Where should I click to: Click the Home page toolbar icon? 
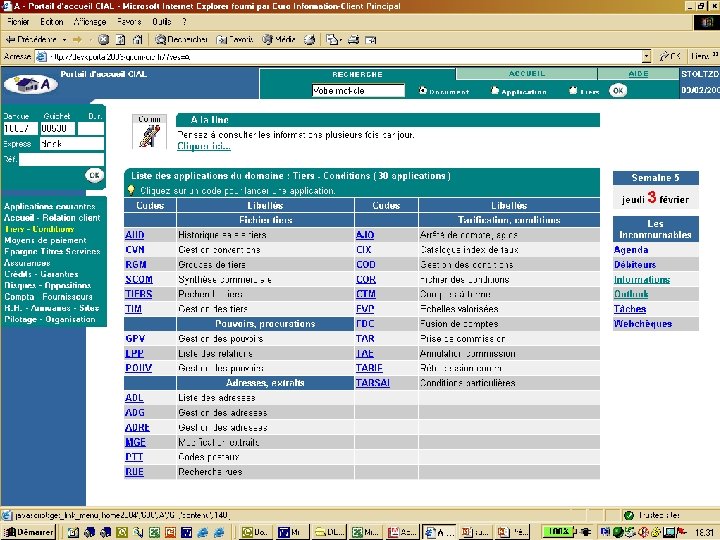pos(137,39)
